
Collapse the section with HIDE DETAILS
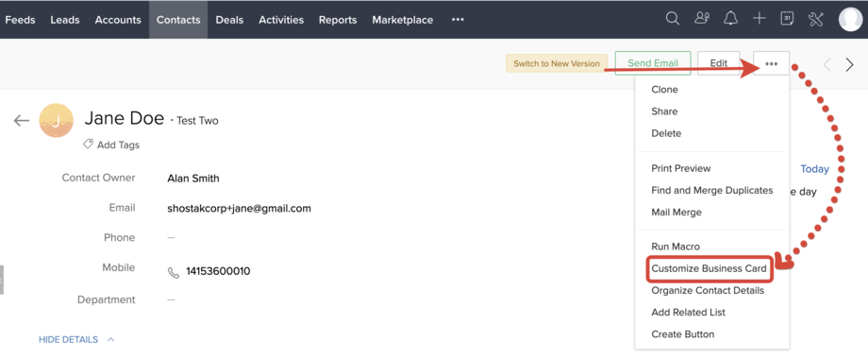tap(76, 339)
